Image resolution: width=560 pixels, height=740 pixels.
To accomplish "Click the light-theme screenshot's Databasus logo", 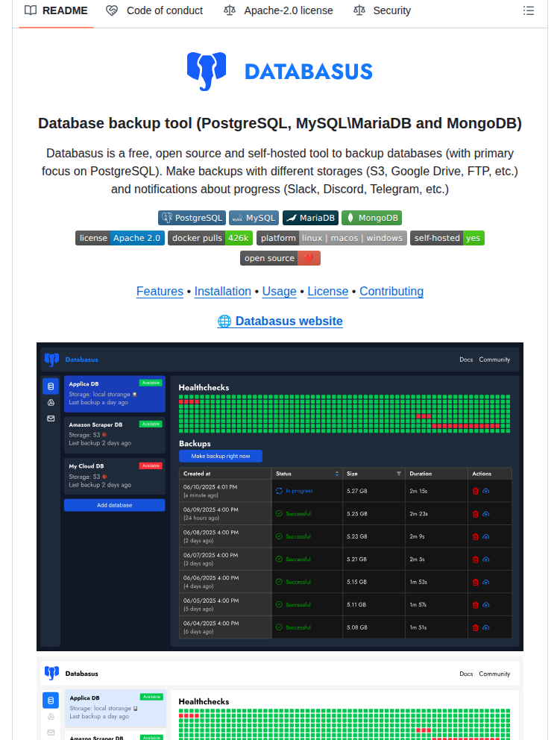I will point(52,674).
